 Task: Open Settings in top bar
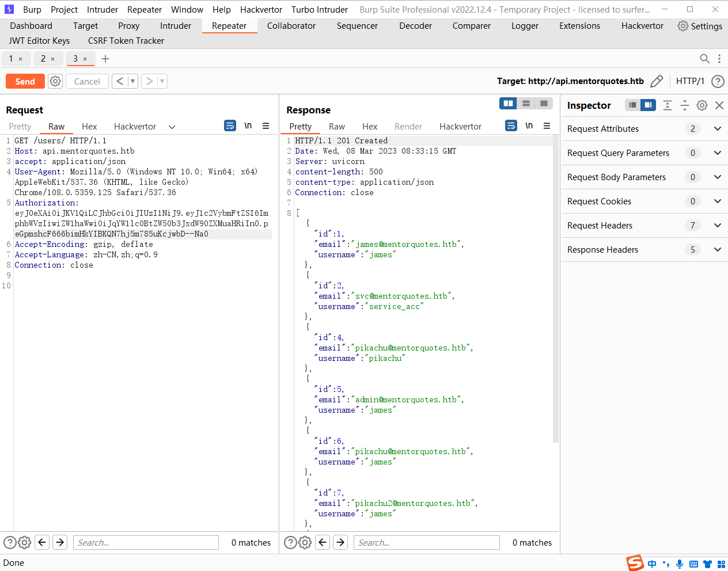[x=700, y=26]
